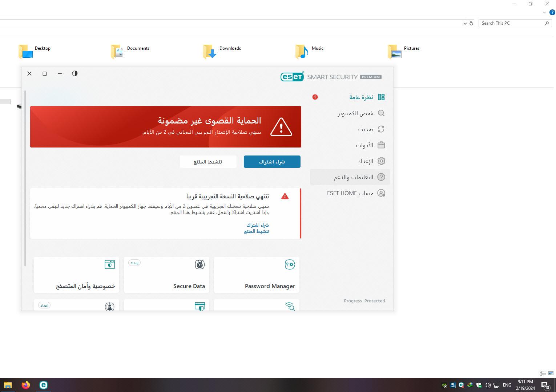Click the banking protection card icon

click(200, 306)
